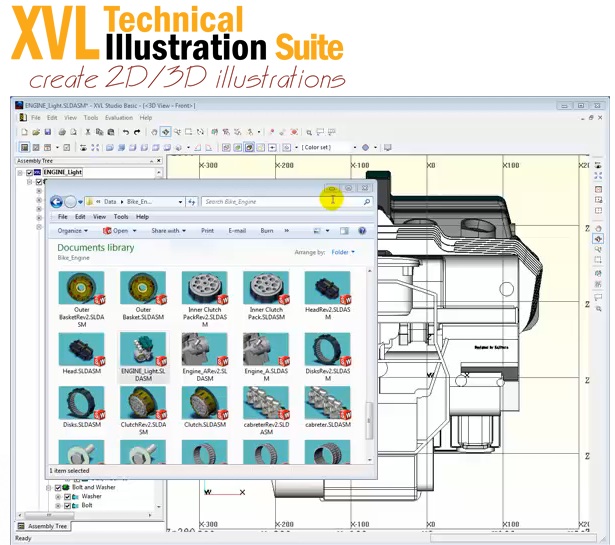
Task: Click the Assembly Tree panel close X
Action: point(159,161)
